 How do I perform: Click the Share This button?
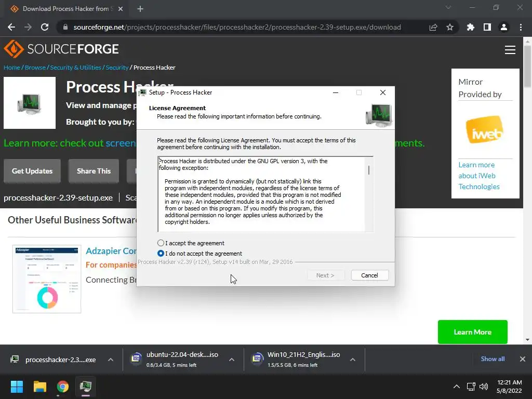coord(94,171)
